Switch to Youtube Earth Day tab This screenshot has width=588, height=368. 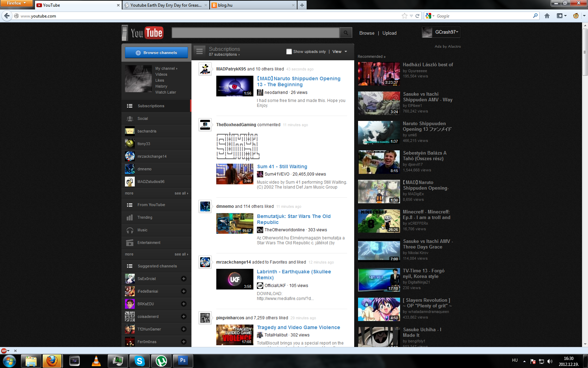point(166,5)
